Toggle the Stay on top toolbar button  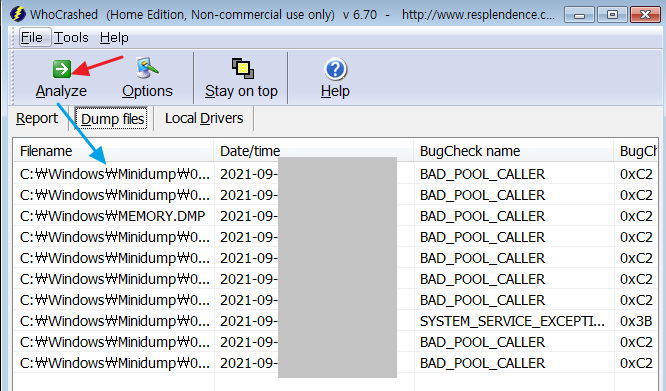tap(241, 79)
